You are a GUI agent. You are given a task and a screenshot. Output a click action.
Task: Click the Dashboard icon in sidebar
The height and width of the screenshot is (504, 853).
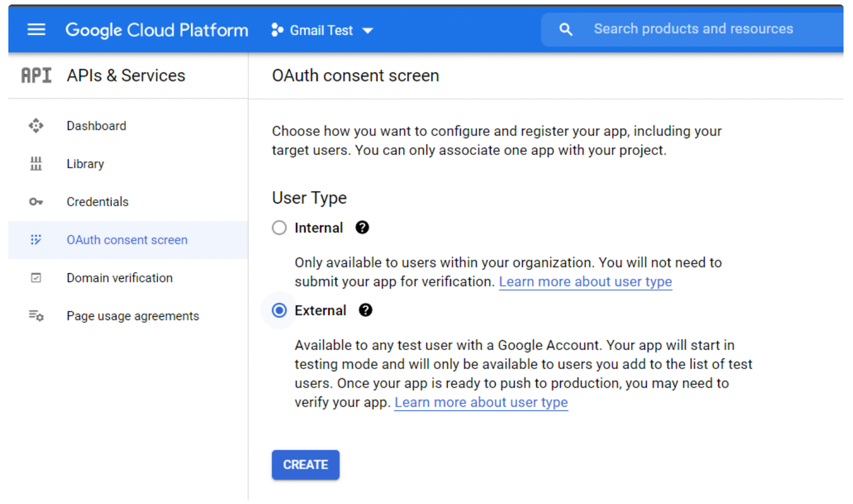pos(36,126)
